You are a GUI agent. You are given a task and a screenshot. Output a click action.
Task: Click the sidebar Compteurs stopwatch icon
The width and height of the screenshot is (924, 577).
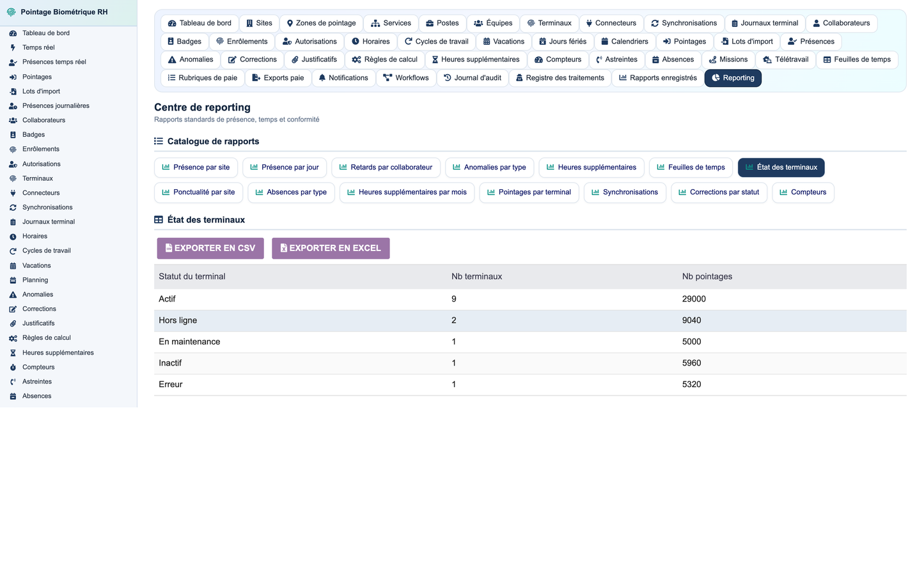13,367
